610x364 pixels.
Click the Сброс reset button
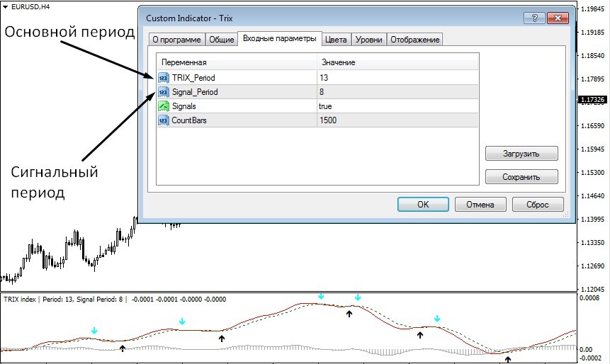click(538, 205)
